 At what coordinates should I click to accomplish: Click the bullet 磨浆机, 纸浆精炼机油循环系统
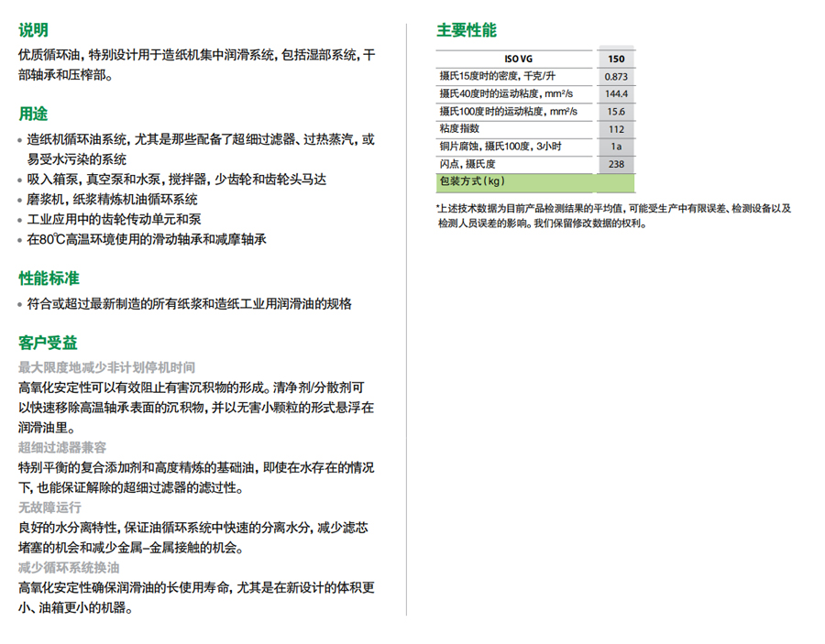tap(112, 199)
